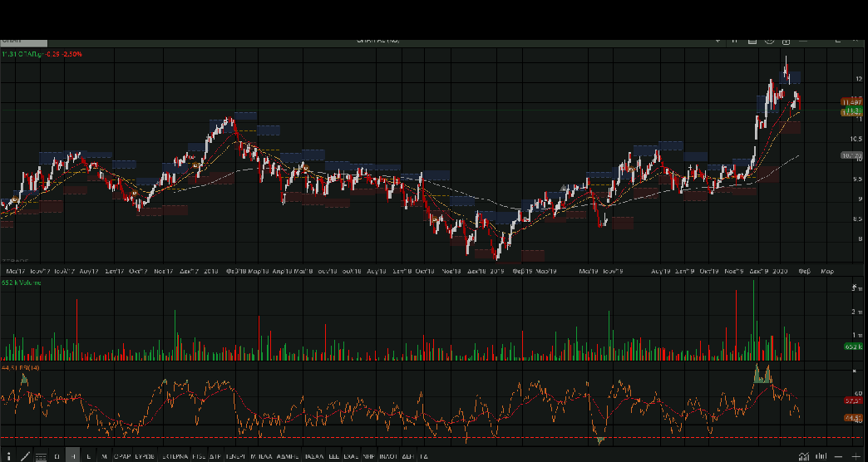The image size is (868, 462).
Task: Click the 652 k Volume label
Action: click(22, 283)
